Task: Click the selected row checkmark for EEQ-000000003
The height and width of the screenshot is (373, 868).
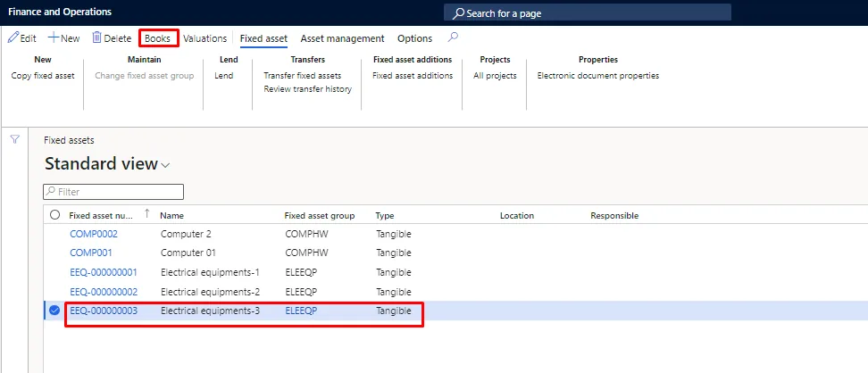Action: [x=54, y=311]
